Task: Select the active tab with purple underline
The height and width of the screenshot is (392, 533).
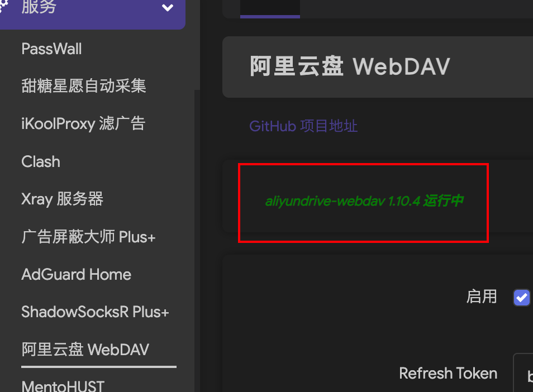Action: click(270, 9)
